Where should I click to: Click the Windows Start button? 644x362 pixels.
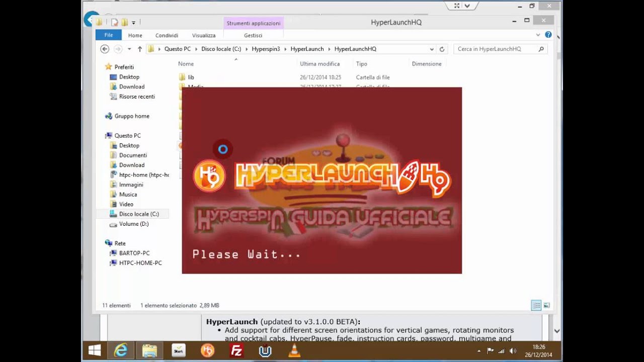pyautogui.click(x=94, y=350)
